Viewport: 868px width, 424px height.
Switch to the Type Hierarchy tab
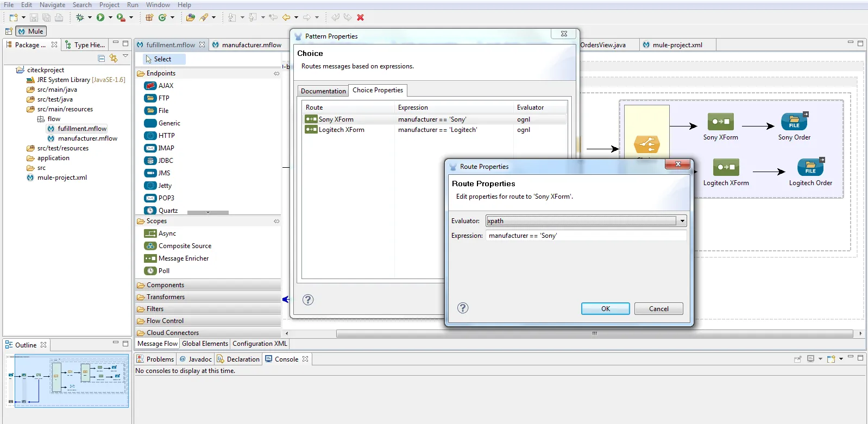pyautogui.click(x=85, y=45)
